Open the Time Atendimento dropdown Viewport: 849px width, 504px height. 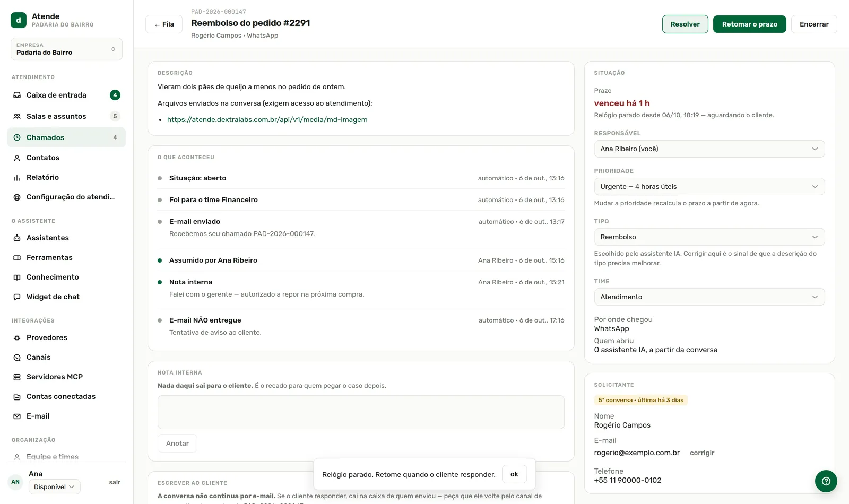click(x=709, y=297)
